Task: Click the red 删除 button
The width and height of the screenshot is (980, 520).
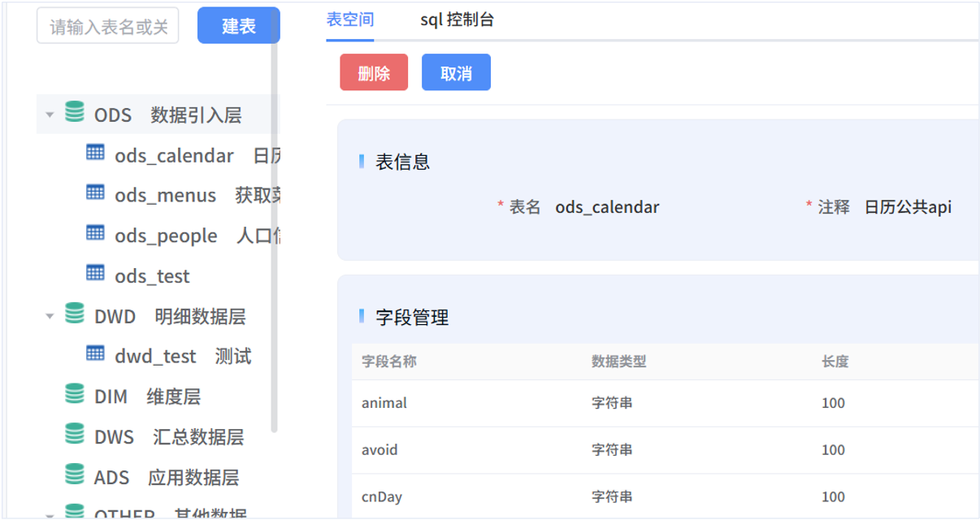Action: tap(373, 71)
